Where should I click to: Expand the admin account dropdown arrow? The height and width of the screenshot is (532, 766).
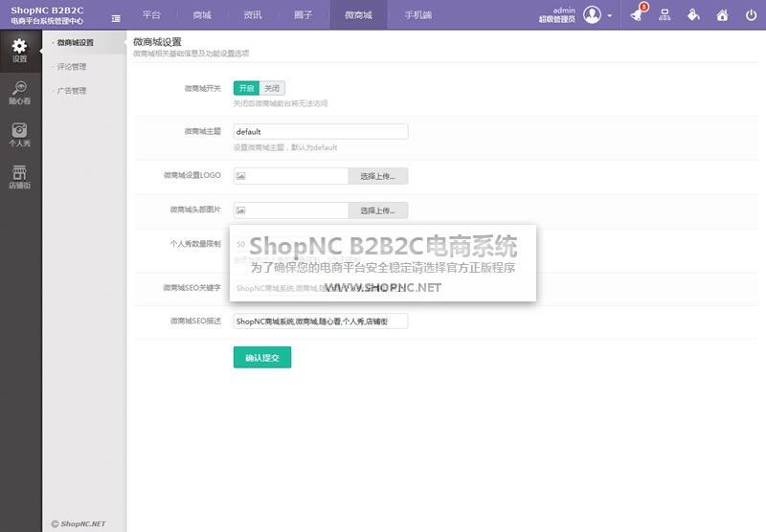pos(609,15)
